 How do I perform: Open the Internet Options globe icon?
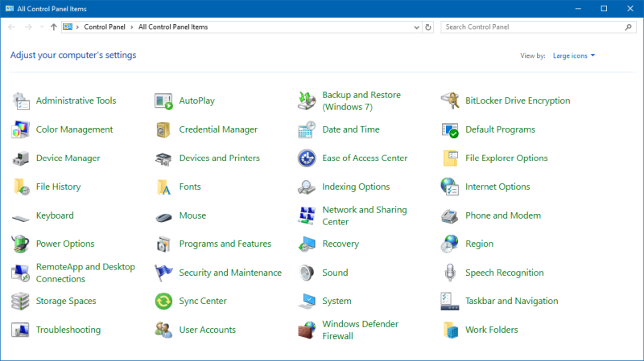450,187
